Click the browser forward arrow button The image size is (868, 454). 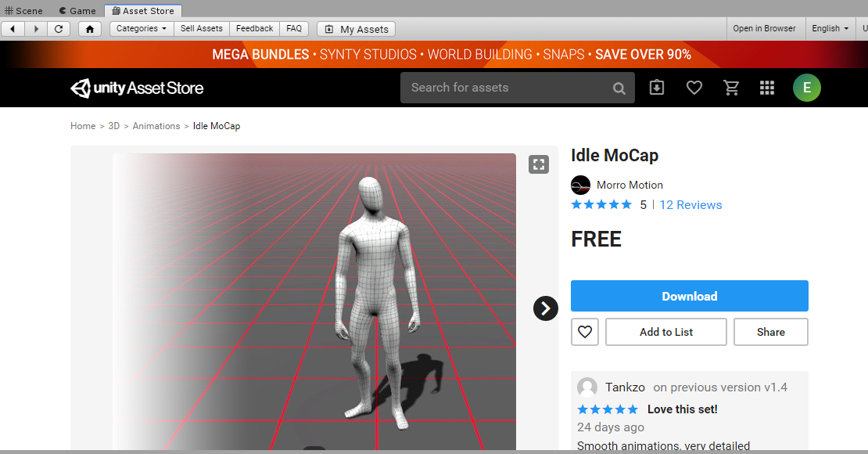[x=36, y=29]
